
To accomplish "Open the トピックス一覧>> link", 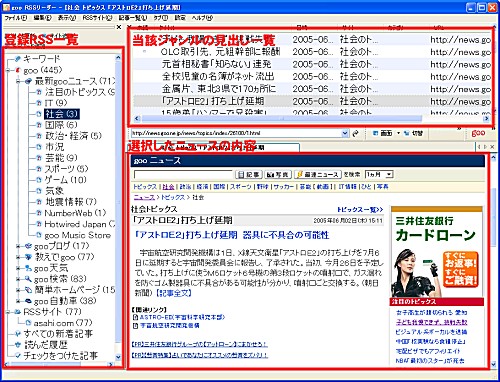I will click(x=360, y=210).
